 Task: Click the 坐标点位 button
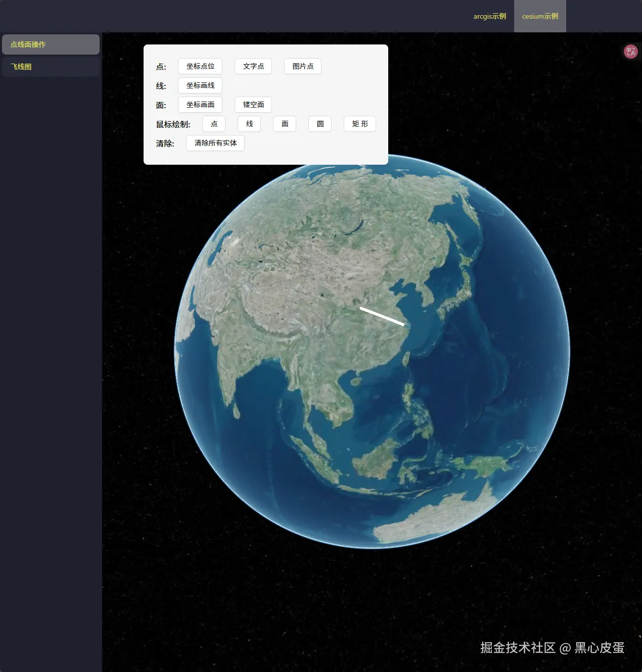(x=200, y=66)
